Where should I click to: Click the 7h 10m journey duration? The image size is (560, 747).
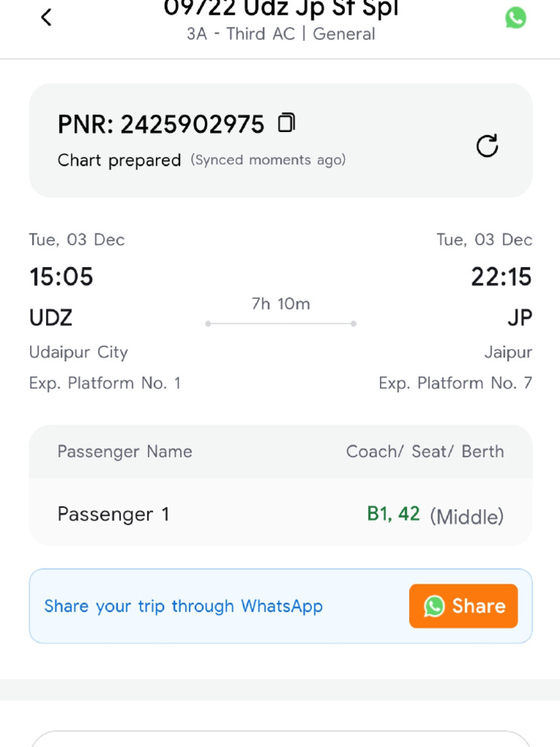pos(281,304)
